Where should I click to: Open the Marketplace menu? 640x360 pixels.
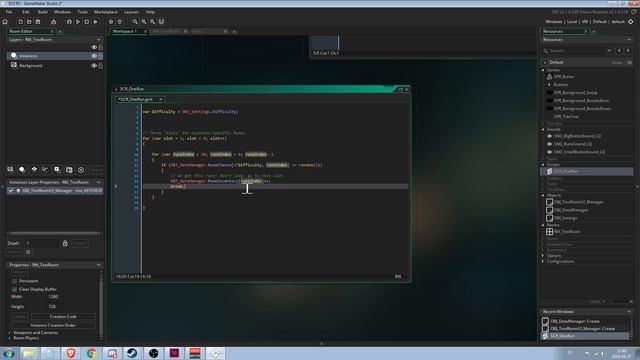tap(106, 12)
